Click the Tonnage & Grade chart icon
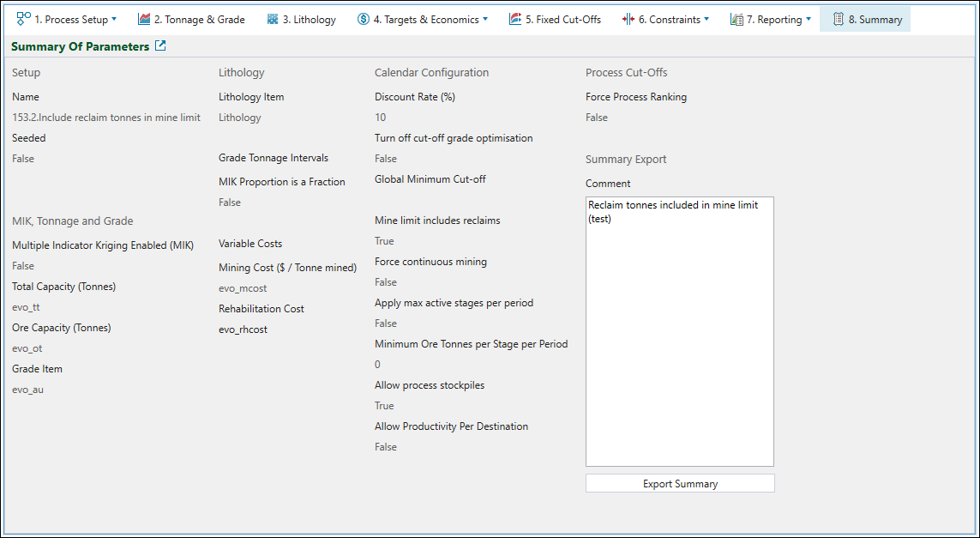 144,19
